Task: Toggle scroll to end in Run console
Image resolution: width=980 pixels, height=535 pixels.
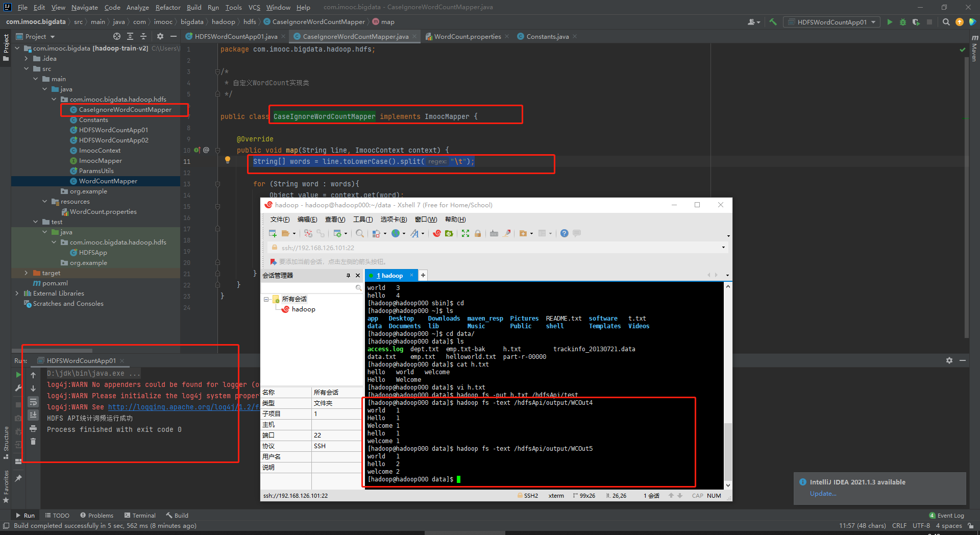Action: pos(33,415)
